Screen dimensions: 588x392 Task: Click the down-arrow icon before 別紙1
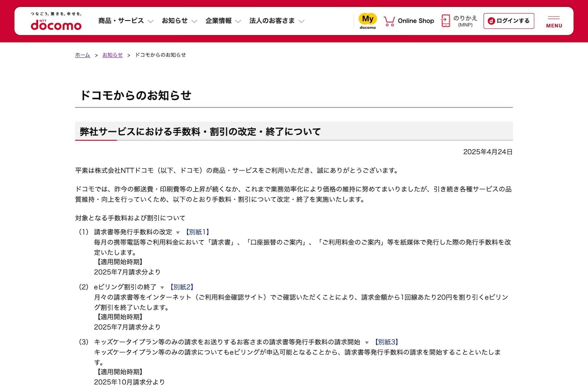tap(178, 233)
